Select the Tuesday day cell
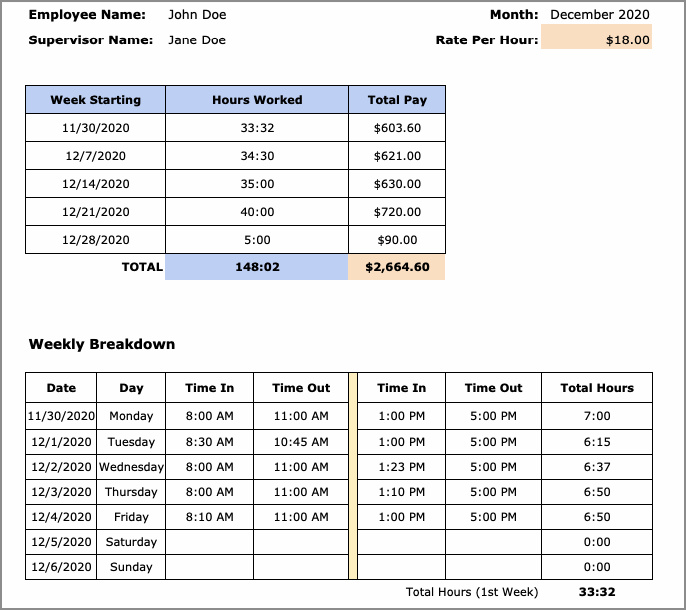Image resolution: width=686 pixels, height=610 pixels. pos(131,442)
